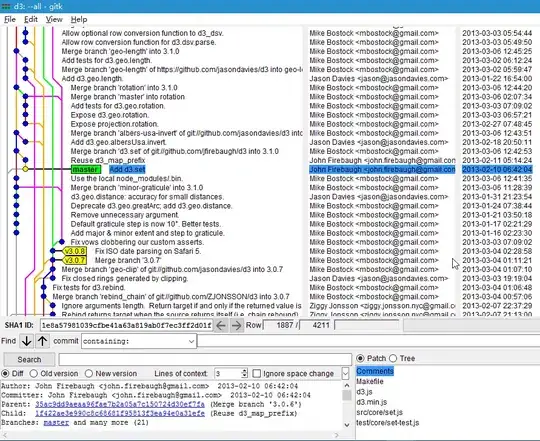The width and height of the screenshot is (540, 441).
Task: Click the Search button
Action: click(x=29, y=359)
